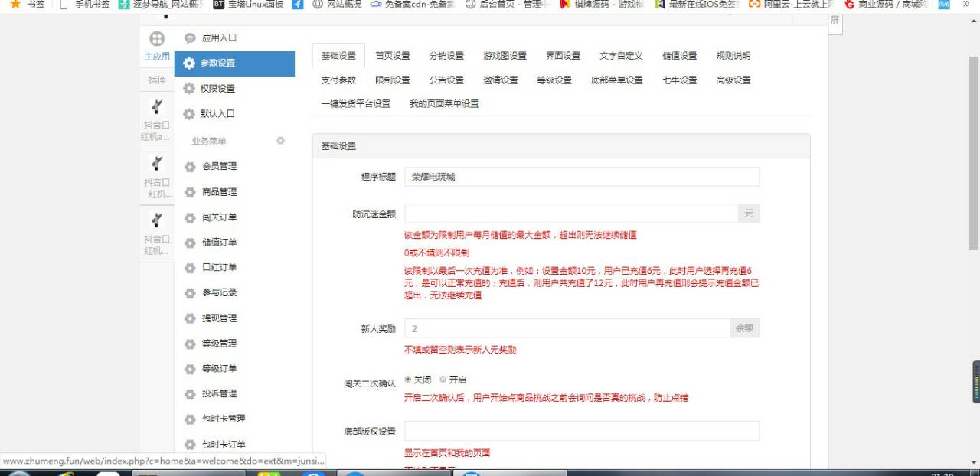Click the 包时卡管理 gear icon

pos(190,419)
